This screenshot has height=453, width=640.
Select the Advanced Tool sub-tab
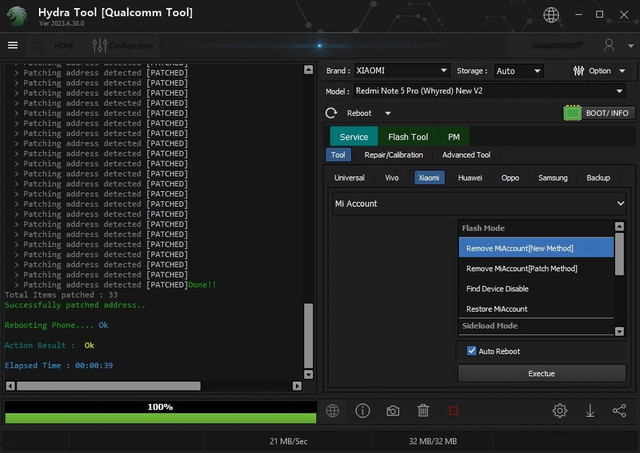point(466,155)
